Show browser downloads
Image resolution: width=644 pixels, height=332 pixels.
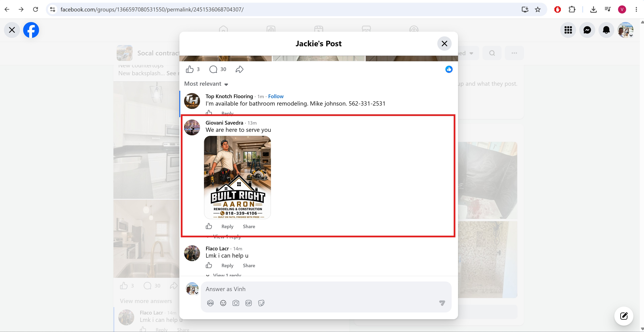(x=593, y=9)
